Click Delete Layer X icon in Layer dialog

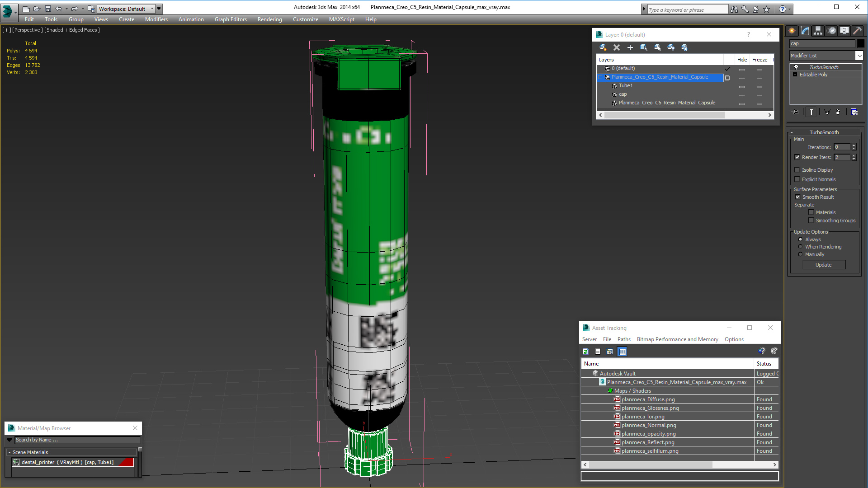(x=616, y=47)
